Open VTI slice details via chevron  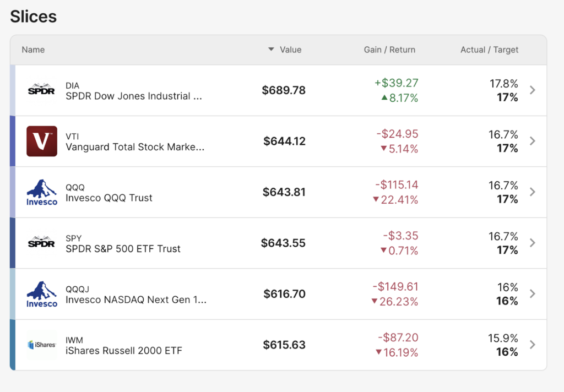[x=532, y=141]
